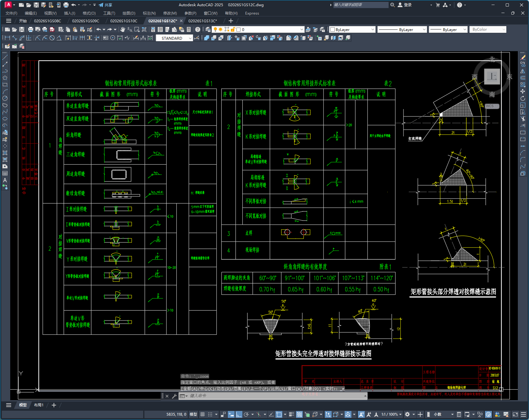
Task: Click the Angular dimension icon
Action: pyautogui.click(x=59, y=38)
